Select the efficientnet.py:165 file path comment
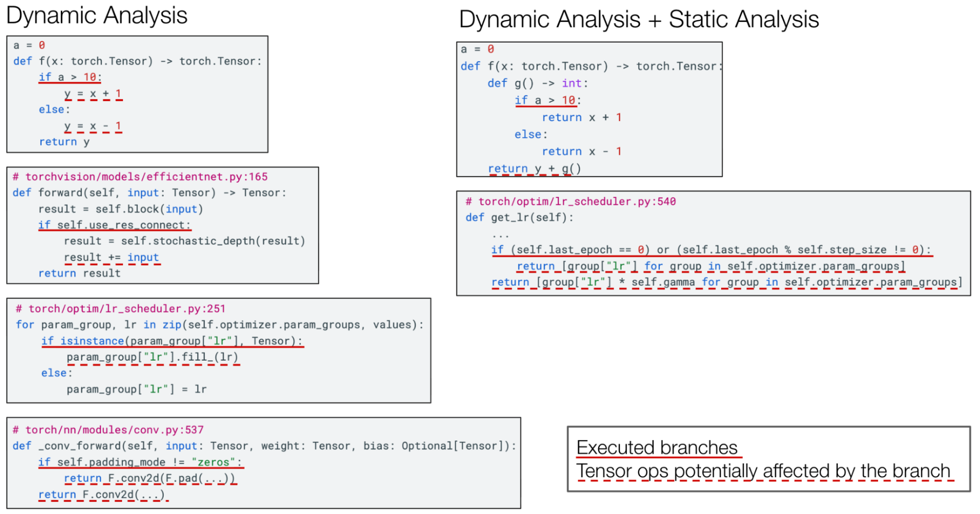980x514 pixels. [140, 176]
